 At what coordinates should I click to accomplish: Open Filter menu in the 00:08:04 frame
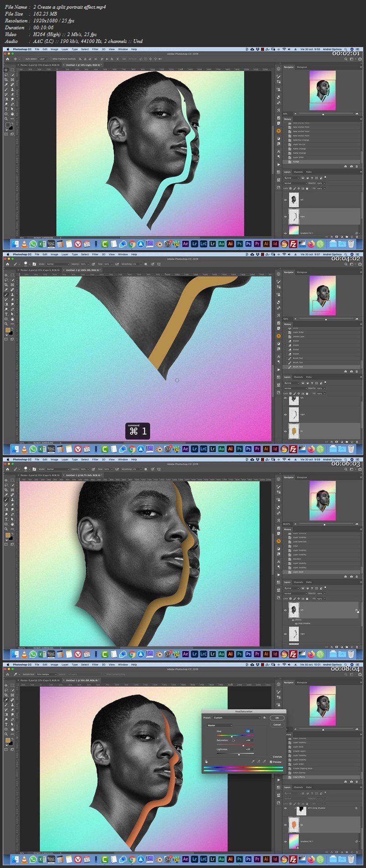coord(95,665)
